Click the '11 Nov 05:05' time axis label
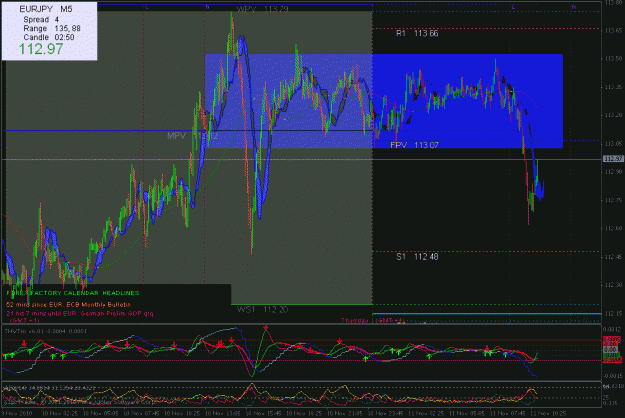Image resolution: width=625 pixels, height=418 pixels. tap(468, 413)
